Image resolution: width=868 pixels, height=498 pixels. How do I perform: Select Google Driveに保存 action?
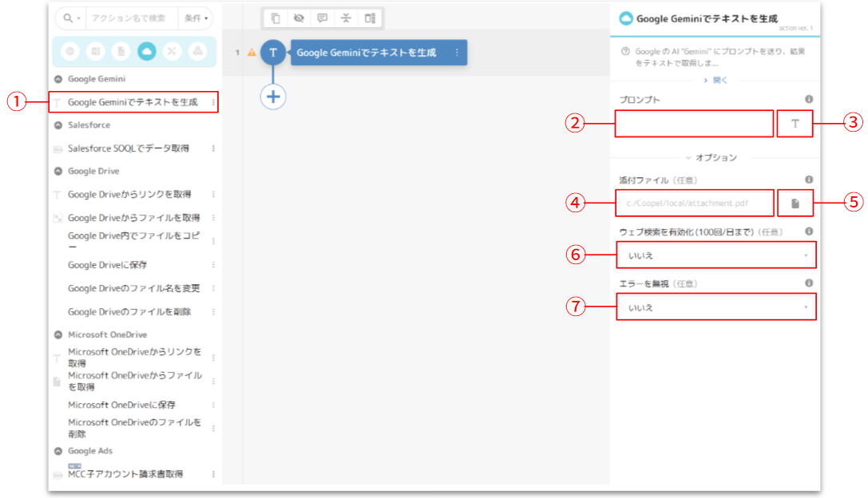pos(107,265)
